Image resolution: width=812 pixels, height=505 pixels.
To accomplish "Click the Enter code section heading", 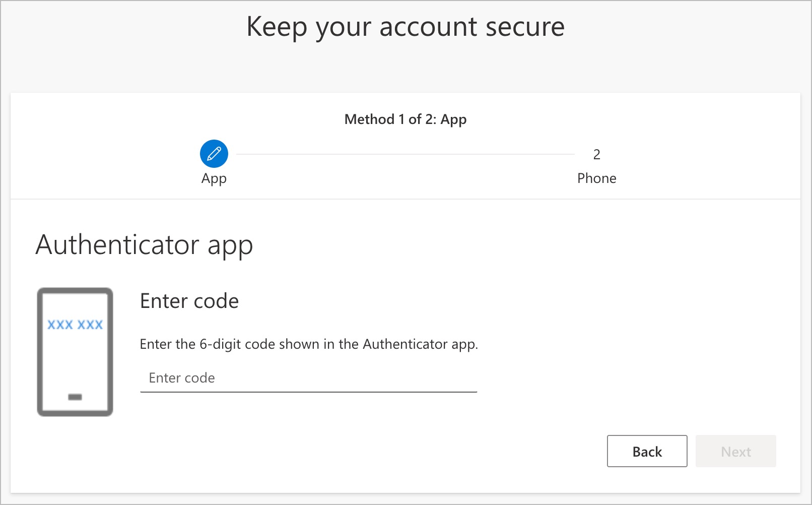I will 189,301.
